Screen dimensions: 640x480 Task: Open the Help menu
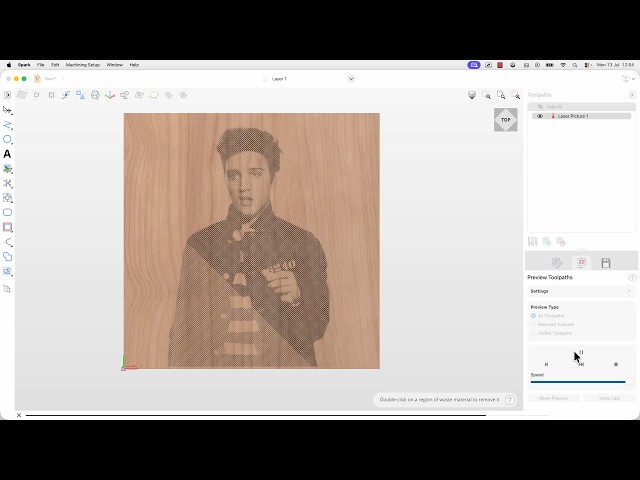coord(134,65)
